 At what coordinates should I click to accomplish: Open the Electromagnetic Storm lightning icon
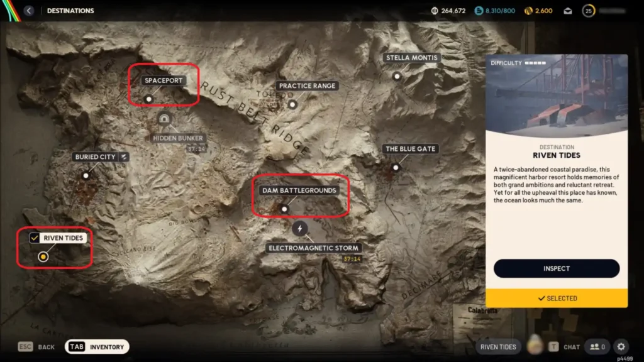pyautogui.click(x=300, y=229)
